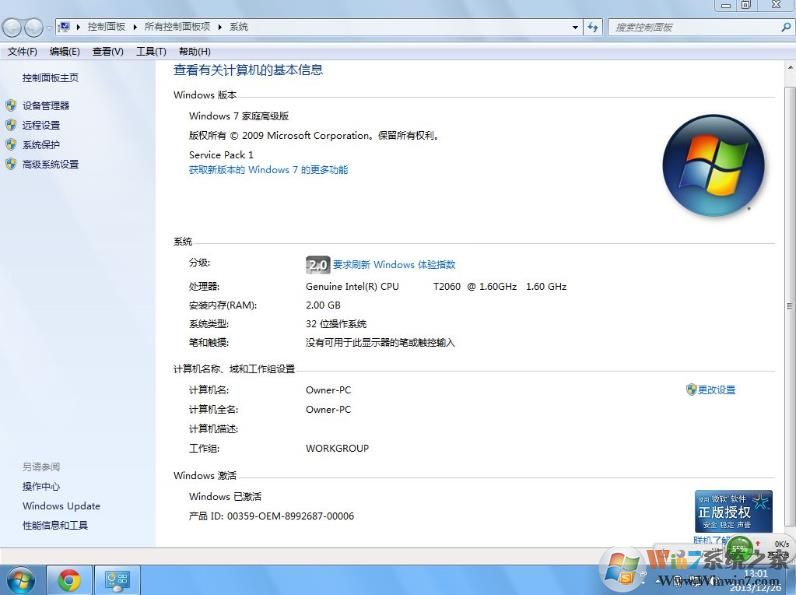Click the address bar refresh icon
This screenshot has width=796, height=595.
pos(593,27)
